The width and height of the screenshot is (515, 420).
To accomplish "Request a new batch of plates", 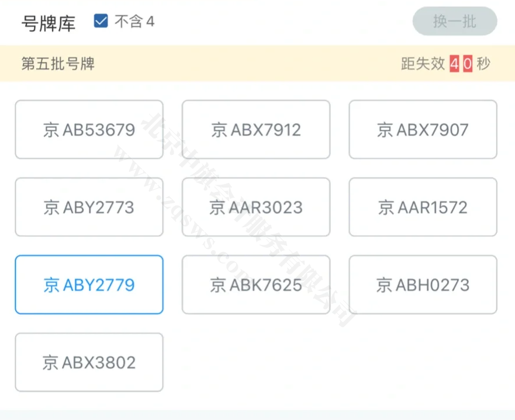I will 455,21.
